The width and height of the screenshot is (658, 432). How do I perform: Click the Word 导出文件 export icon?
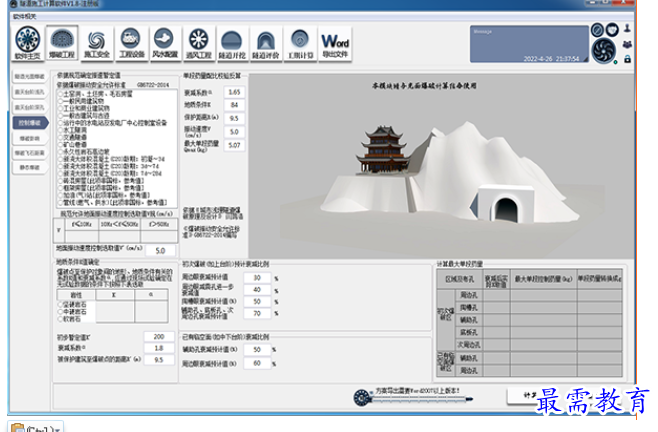click(x=335, y=43)
